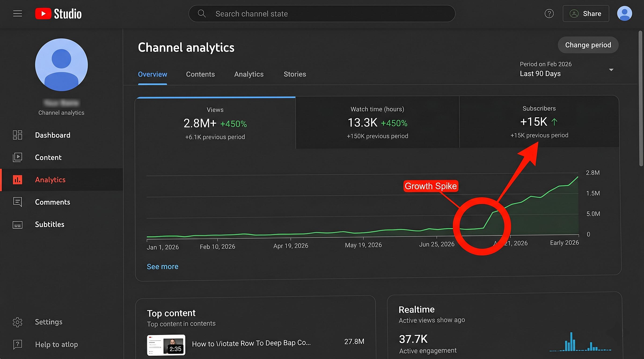This screenshot has width=644, height=359.
Task: Click the Jun 25, 2026 axis label
Action: click(x=436, y=244)
